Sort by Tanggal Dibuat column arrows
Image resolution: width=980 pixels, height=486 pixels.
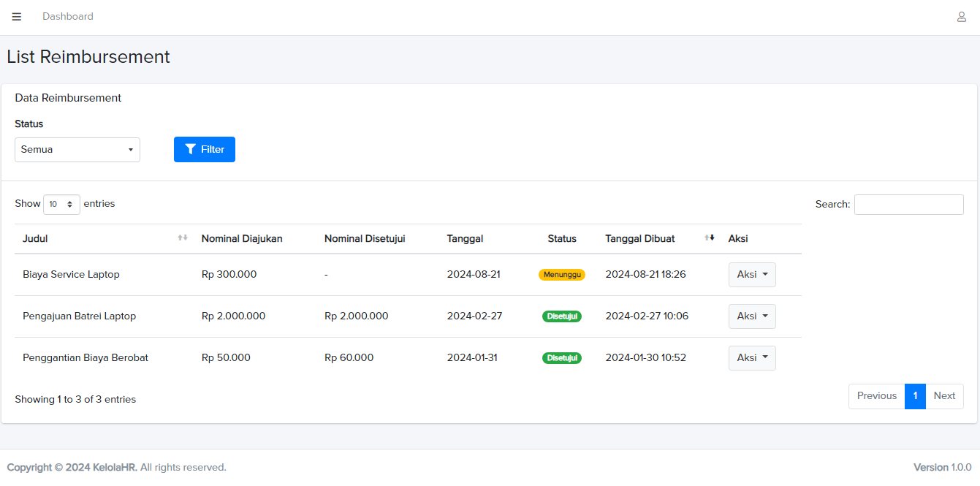click(709, 238)
